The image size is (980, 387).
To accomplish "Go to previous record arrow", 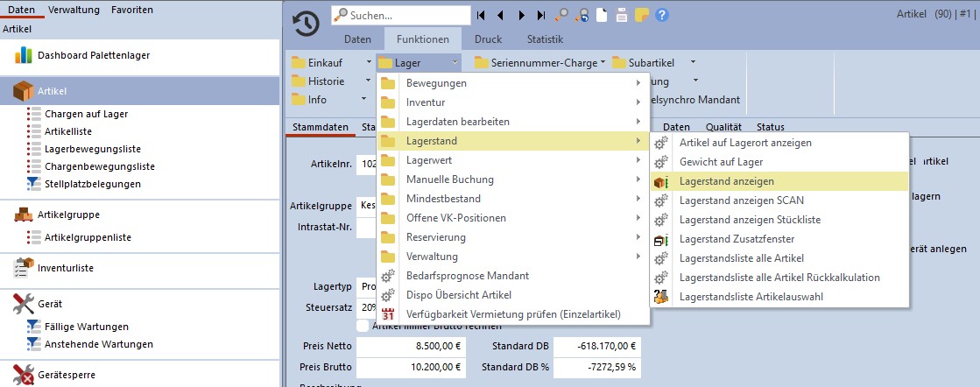I will click(x=500, y=15).
